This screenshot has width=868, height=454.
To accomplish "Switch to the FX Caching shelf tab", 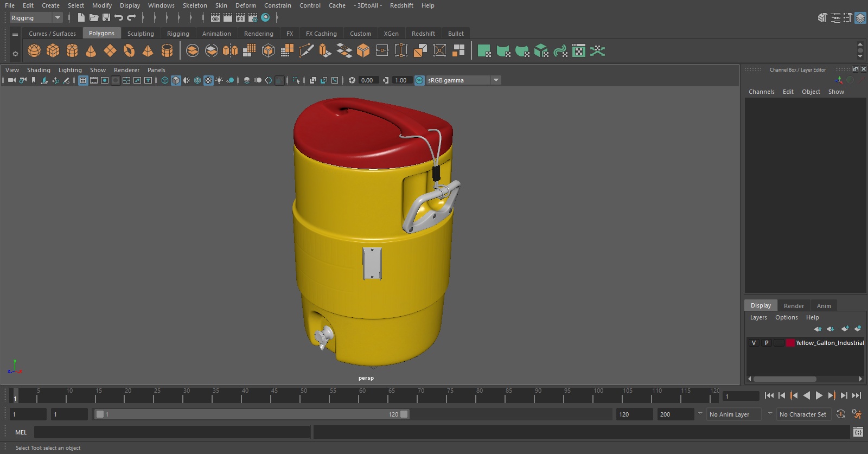I will point(321,34).
